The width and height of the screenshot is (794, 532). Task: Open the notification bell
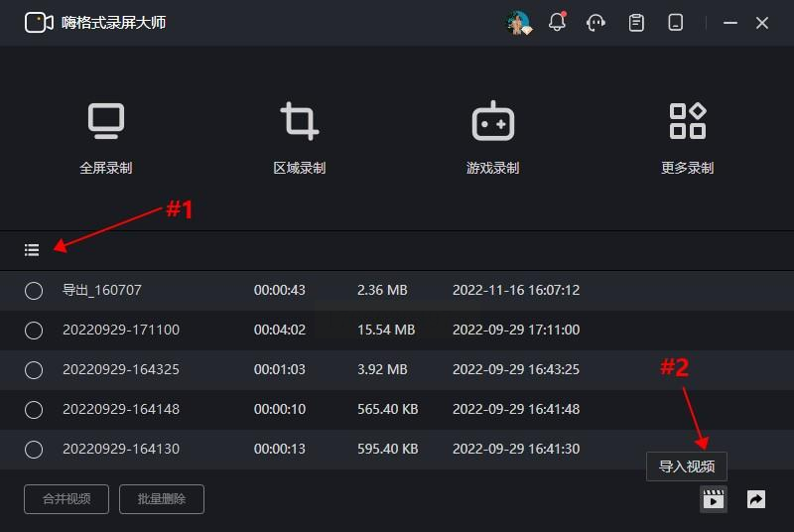[x=557, y=22]
